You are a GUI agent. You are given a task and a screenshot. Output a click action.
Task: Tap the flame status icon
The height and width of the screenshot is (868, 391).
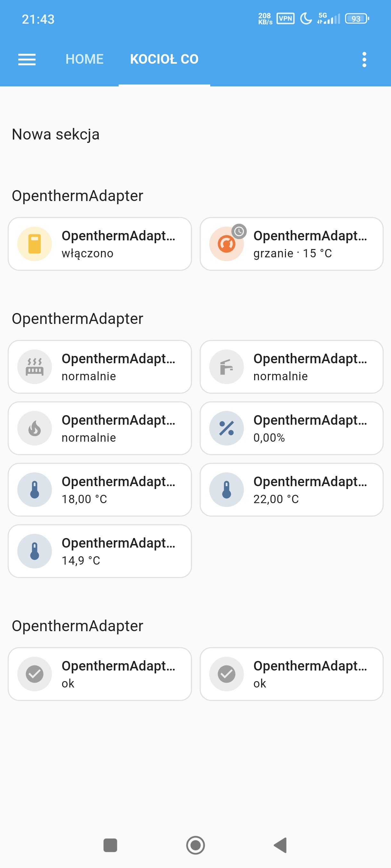click(x=34, y=428)
